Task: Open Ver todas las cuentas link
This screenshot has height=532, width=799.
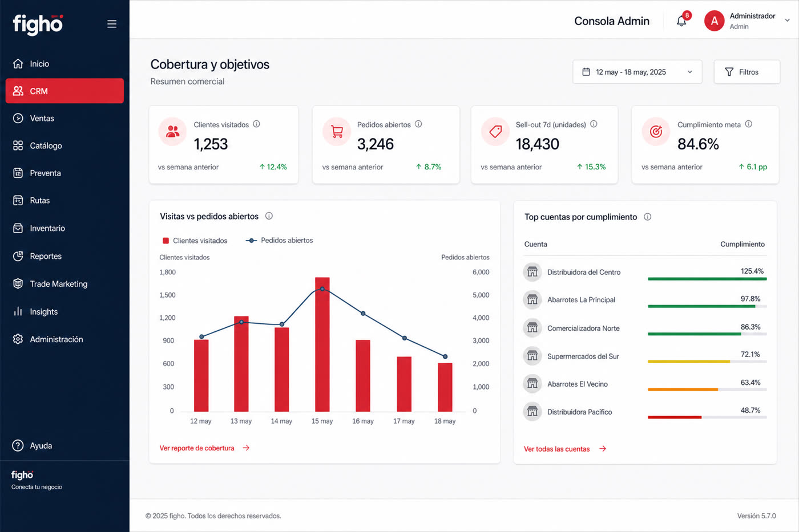Action: coord(565,449)
